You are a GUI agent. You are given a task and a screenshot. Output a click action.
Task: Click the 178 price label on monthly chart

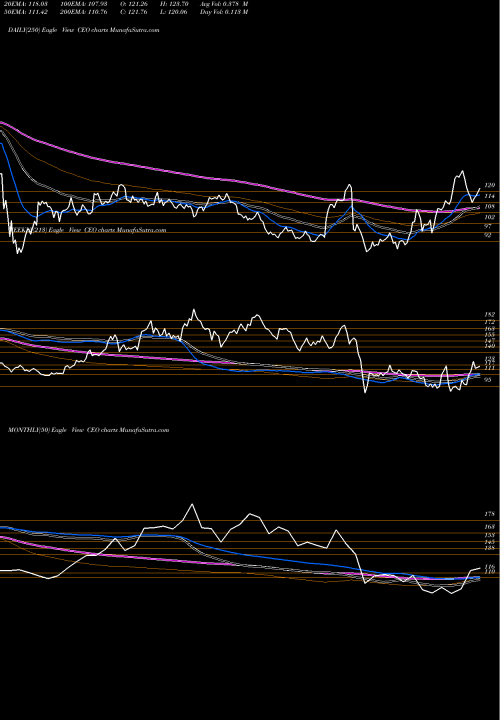tap(490, 514)
